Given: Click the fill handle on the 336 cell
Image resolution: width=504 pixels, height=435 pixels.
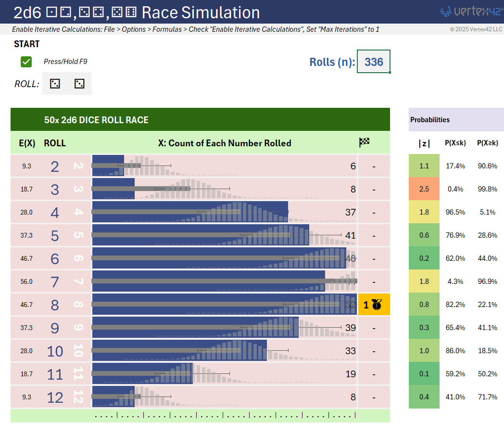Looking at the screenshot, I should click(x=390, y=73).
